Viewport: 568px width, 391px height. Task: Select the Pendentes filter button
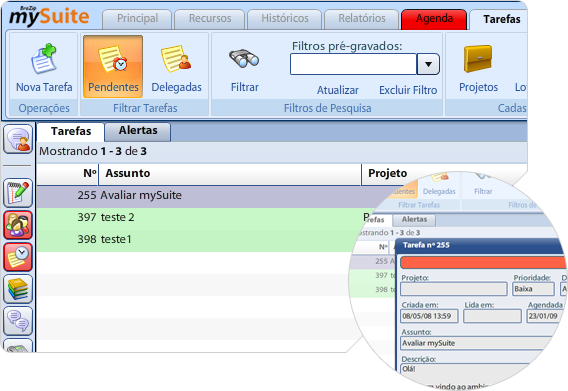pyautogui.click(x=113, y=66)
